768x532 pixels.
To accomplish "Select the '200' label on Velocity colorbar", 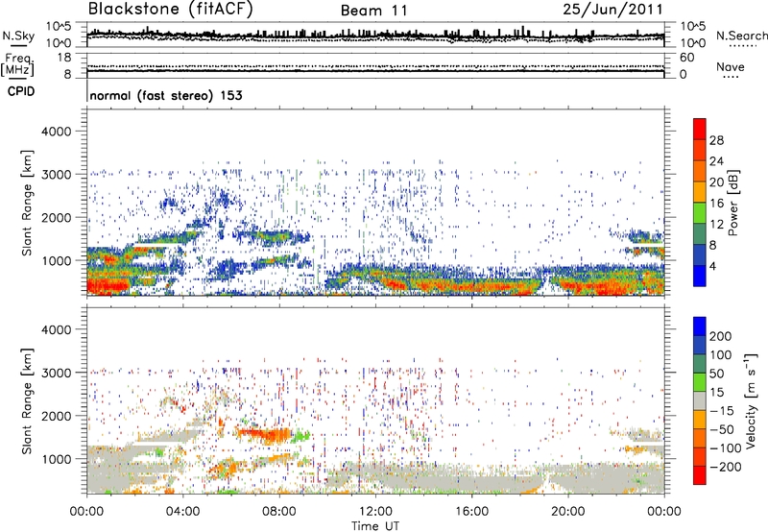I will point(721,336).
